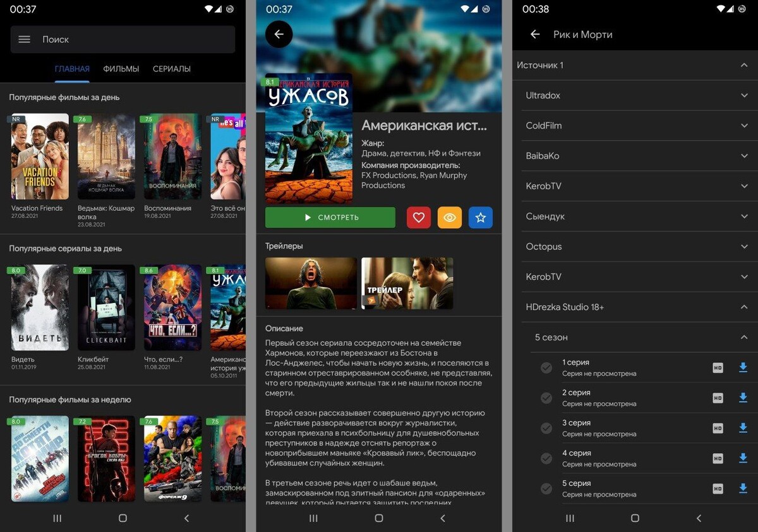This screenshot has height=532, width=758.
Task: Tap the HD quality badge on 2 серия
Action: (718, 398)
